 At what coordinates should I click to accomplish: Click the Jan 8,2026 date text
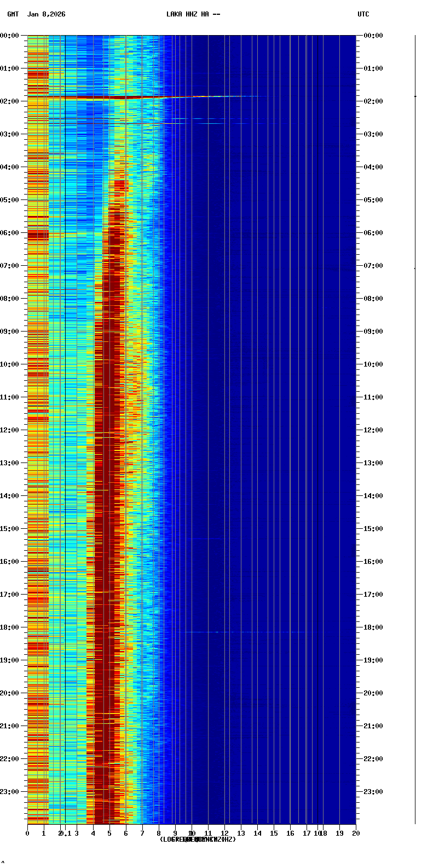(46, 14)
